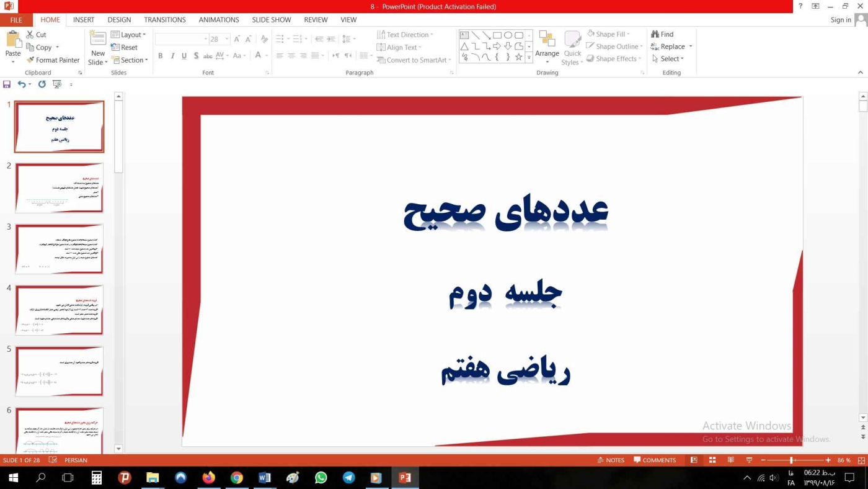Open Slide Sorter view from status bar
868x489 pixels.
(x=712, y=460)
